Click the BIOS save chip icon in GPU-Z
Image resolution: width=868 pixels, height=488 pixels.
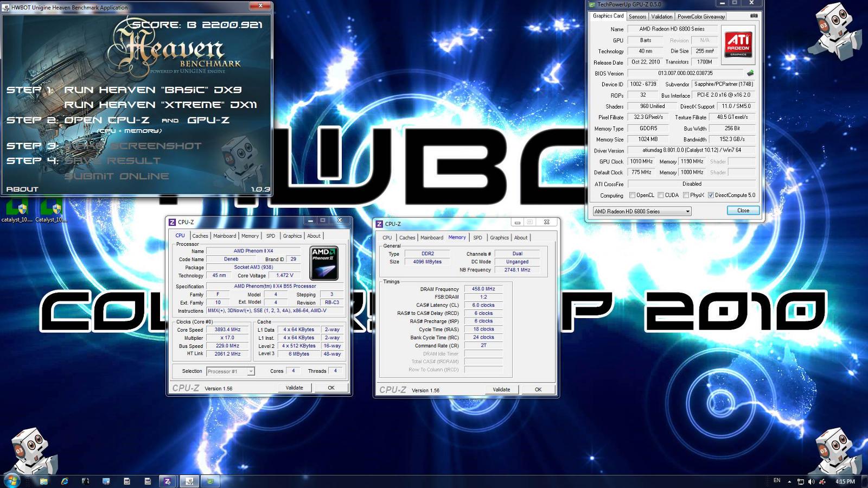[x=750, y=73]
